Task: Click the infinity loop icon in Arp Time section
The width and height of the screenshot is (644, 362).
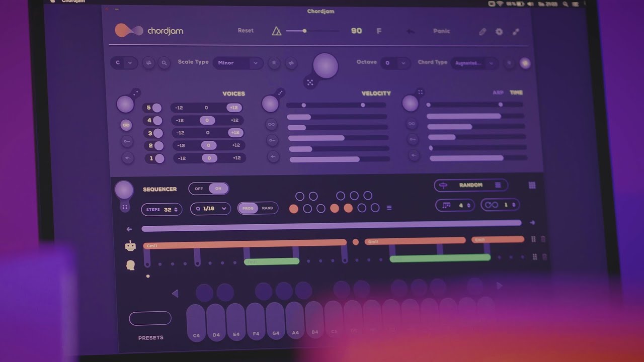Action: 412,124
